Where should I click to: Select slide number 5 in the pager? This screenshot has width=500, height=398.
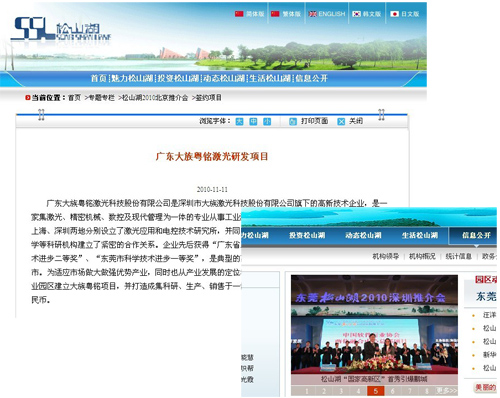pos(376,391)
